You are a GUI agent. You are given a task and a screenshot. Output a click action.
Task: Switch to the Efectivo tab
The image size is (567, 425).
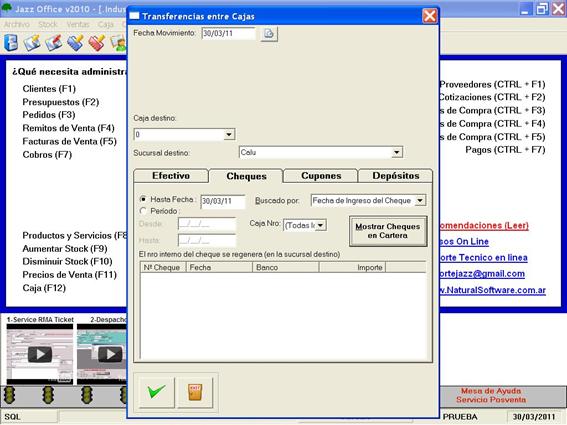pyautogui.click(x=171, y=176)
